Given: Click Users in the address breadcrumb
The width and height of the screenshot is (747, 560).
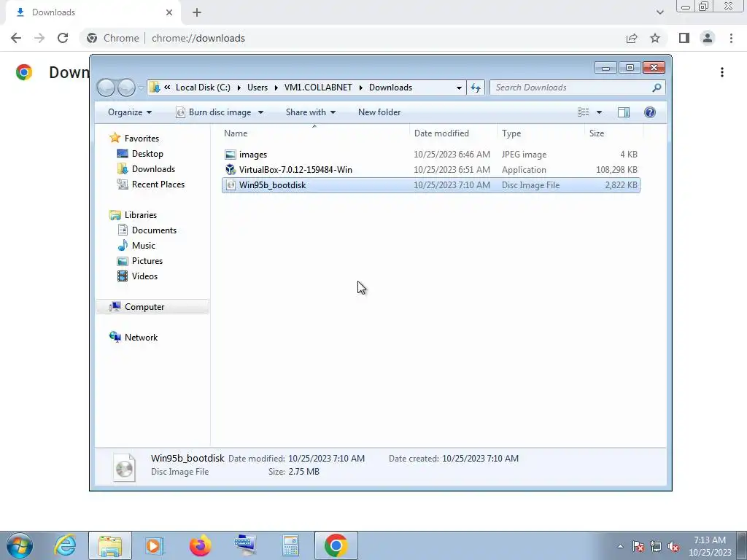Looking at the screenshot, I should [258, 87].
